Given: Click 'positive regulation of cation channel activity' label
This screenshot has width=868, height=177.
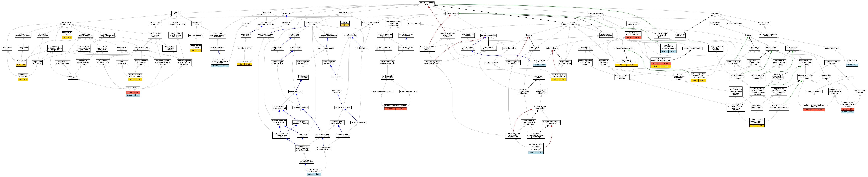Looking at the screenshot, I should tap(757, 121).
